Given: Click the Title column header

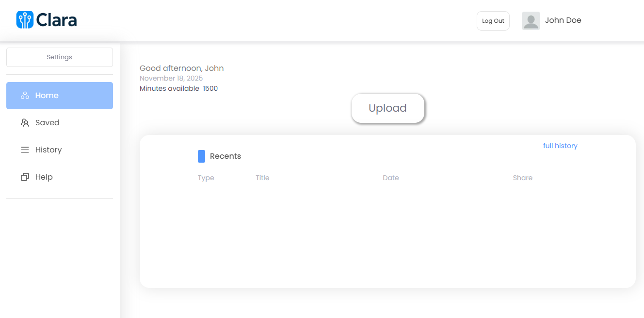Looking at the screenshot, I should coord(262,178).
